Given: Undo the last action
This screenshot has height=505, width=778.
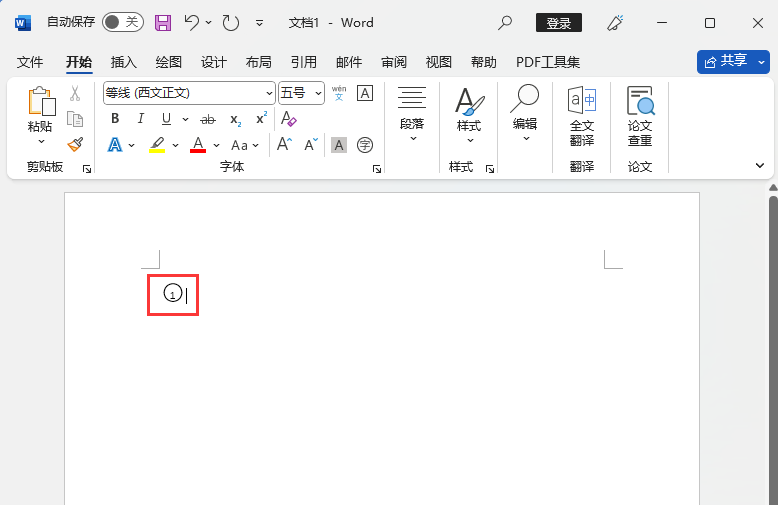Looking at the screenshot, I should [x=192, y=22].
